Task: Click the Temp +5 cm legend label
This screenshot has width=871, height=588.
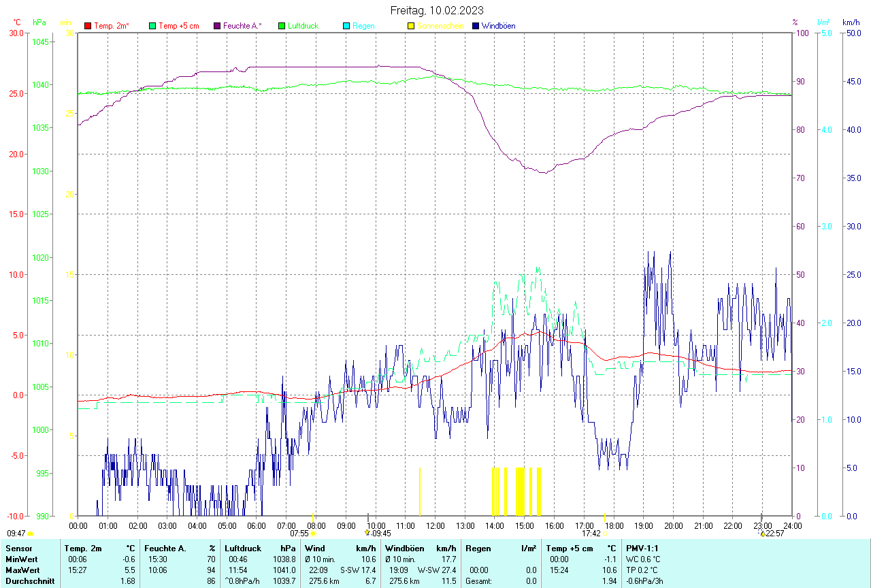Action: coord(178,26)
